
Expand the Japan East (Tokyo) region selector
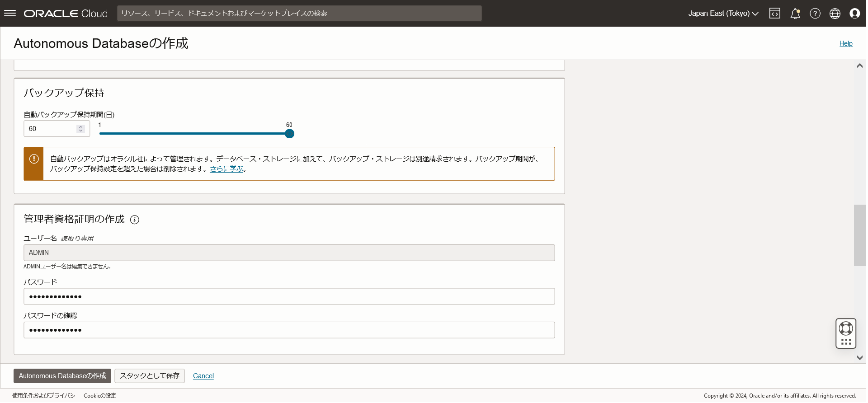click(723, 14)
